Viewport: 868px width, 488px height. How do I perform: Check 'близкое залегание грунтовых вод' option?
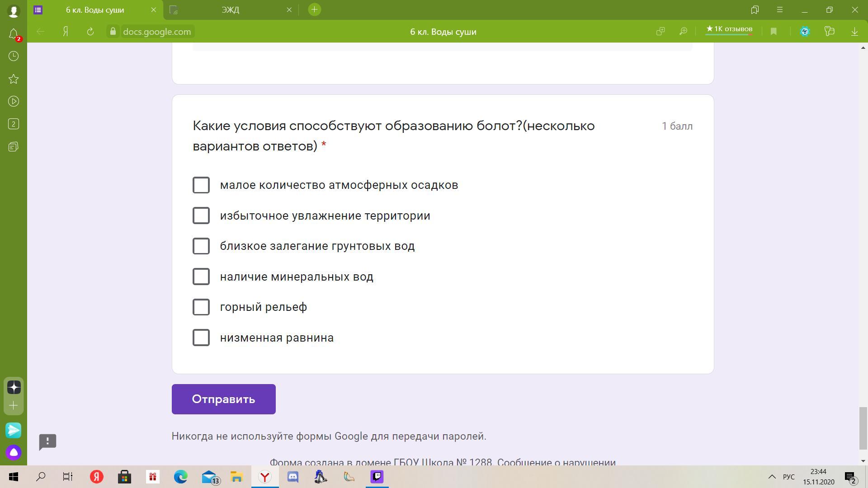click(x=201, y=246)
